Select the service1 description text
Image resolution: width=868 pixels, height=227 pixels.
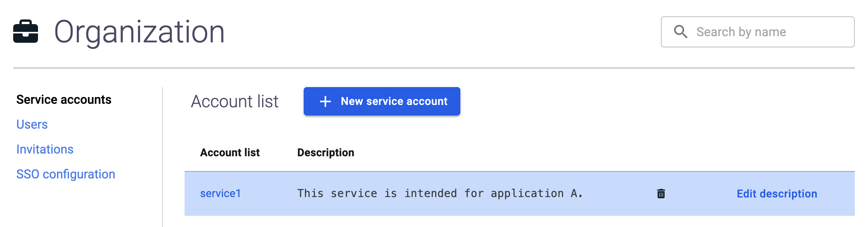pos(440,193)
